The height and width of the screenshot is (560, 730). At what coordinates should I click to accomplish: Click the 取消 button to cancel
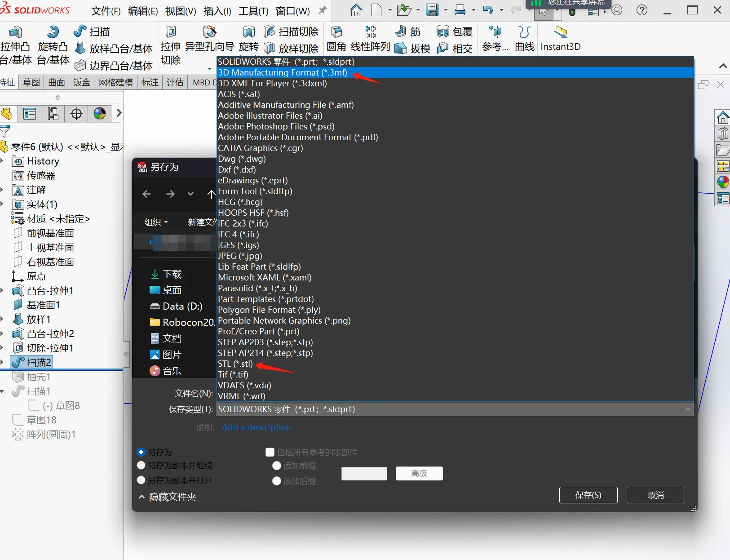pos(655,495)
